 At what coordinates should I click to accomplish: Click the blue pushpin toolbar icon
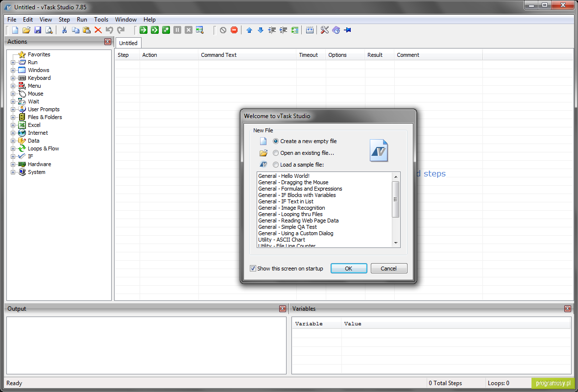coord(347,30)
